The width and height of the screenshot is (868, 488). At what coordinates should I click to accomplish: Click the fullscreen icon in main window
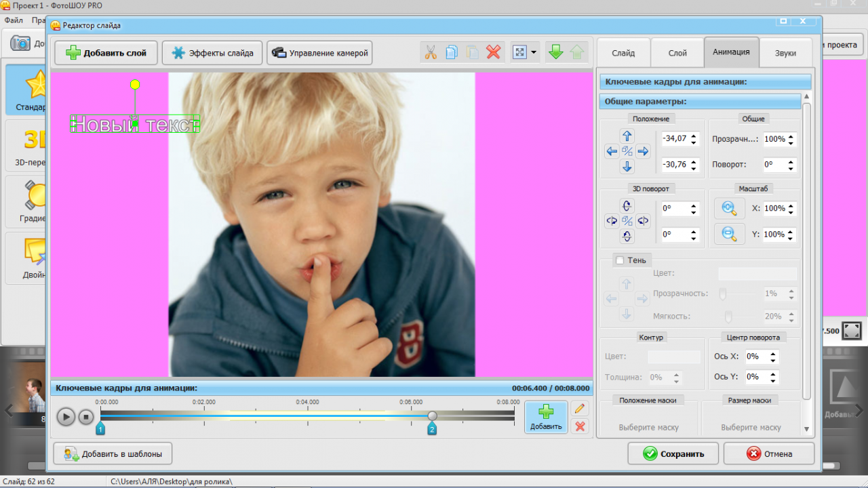[852, 331]
